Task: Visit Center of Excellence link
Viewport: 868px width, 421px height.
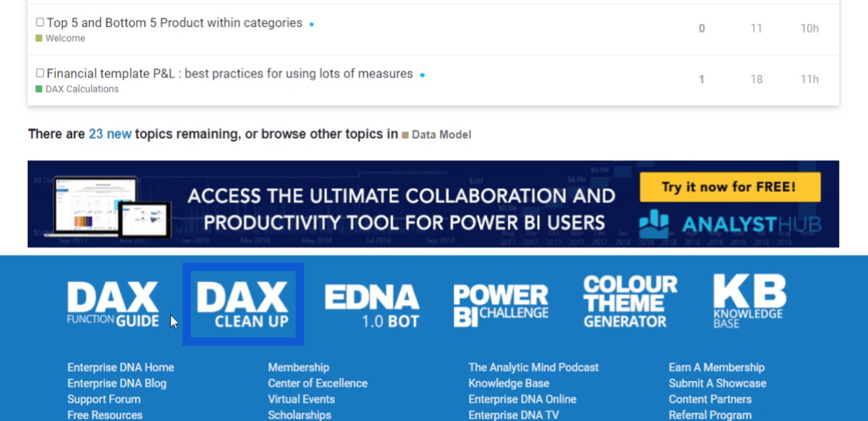Action: click(x=318, y=383)
